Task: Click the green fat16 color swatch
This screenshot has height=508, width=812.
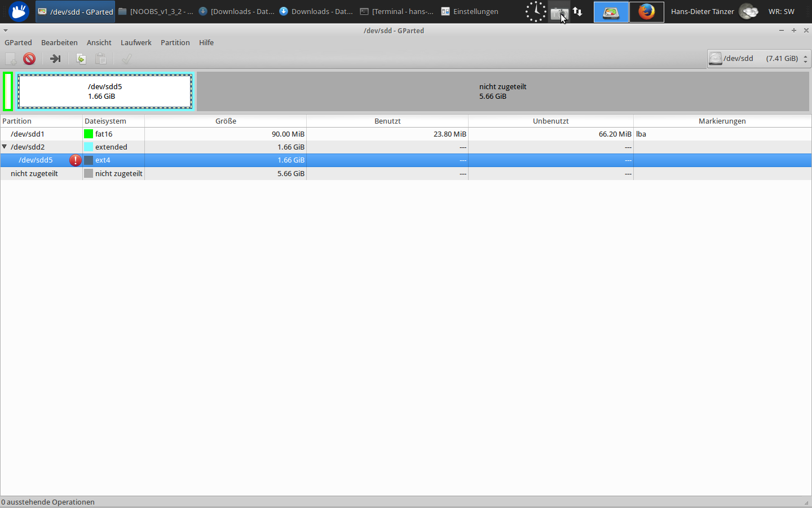Action: point(89,134)
